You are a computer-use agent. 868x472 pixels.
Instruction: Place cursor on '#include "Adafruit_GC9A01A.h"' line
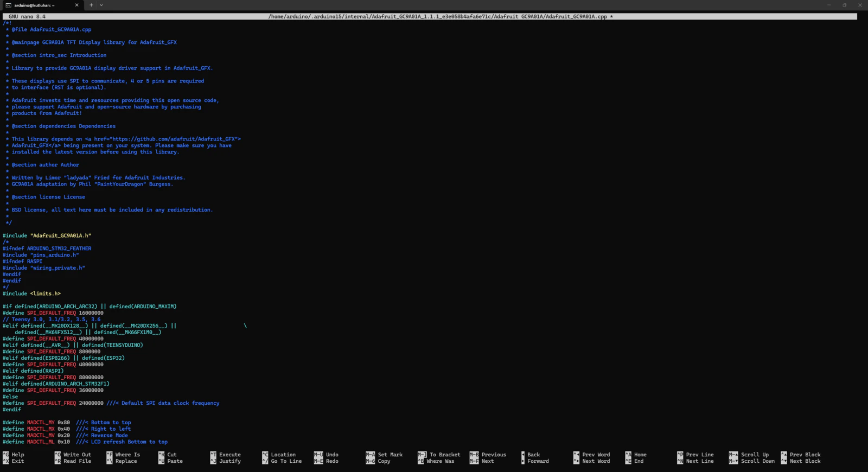pos(47,235)
